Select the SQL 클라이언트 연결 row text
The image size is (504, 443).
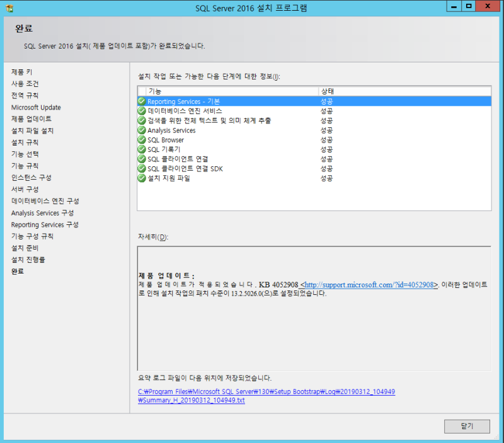[178, 159]
